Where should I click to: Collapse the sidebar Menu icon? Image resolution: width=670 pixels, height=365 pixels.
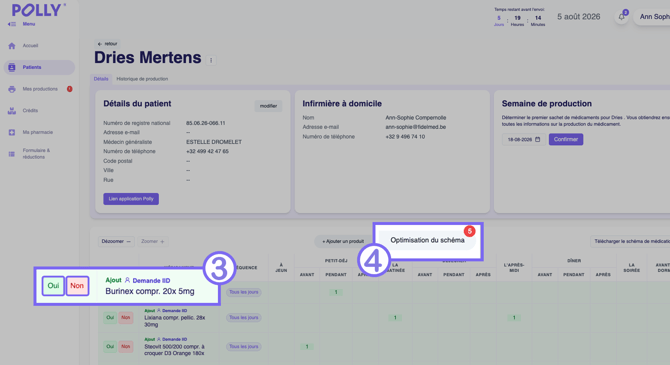click(12, 24)
